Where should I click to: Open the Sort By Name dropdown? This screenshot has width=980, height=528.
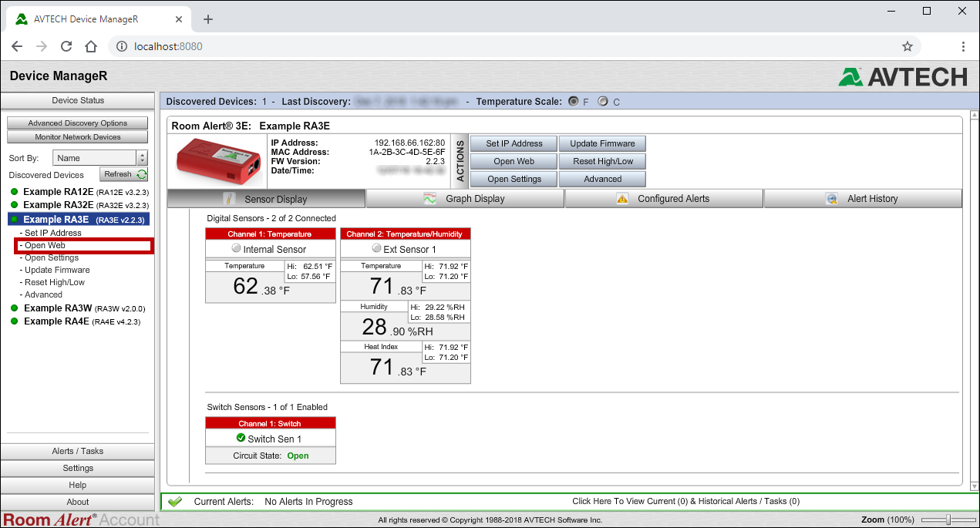tap(99, 158)
